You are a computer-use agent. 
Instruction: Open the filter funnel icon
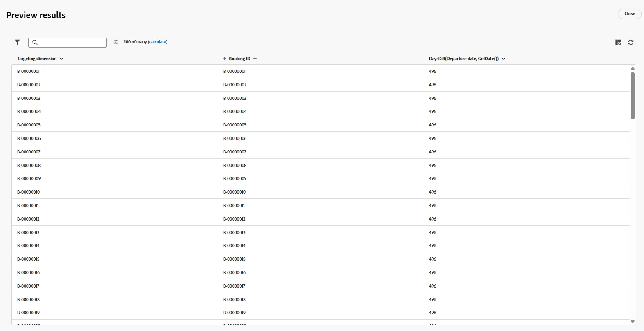click(x=17, y=42)
